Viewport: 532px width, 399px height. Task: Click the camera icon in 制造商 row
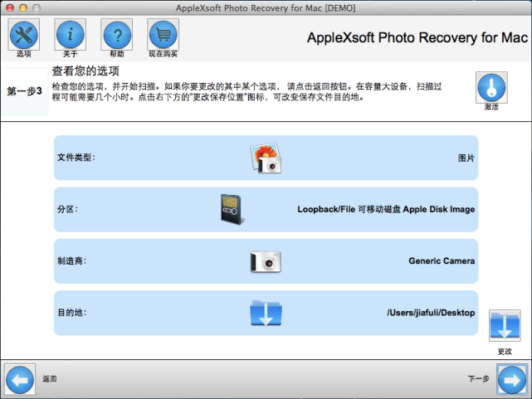pyautogui.click(x=266, y=261)
